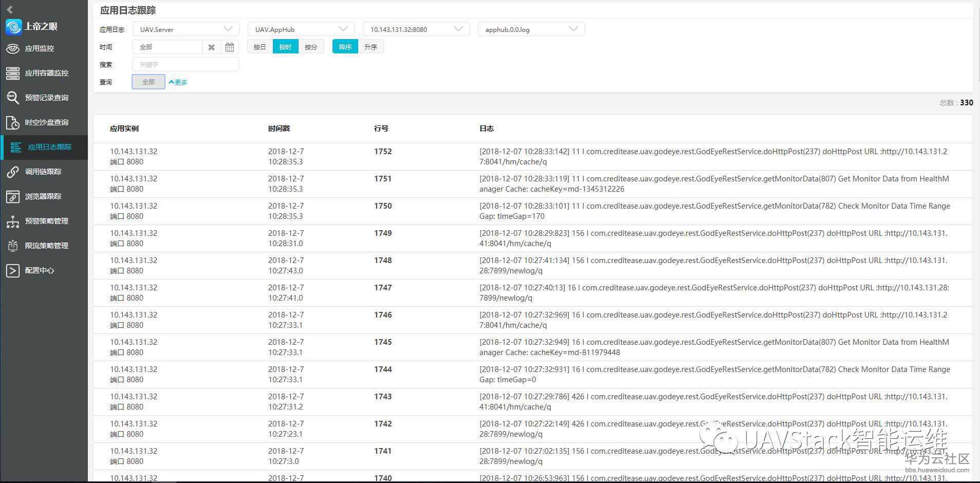The height and width of the screenshot is (483, 980).
Task: Click the log entry with timeGap=170
Action: click(x=715, y=211)
